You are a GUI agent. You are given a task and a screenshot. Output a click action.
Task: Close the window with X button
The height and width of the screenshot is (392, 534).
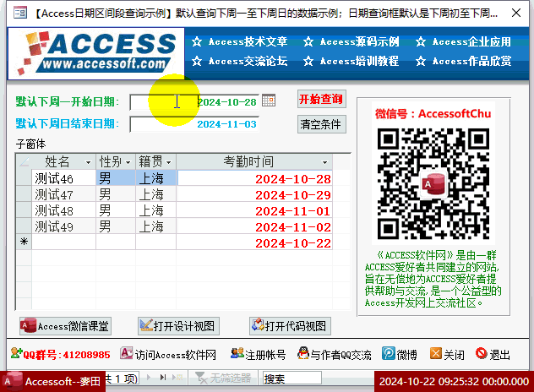click(516, 14)
